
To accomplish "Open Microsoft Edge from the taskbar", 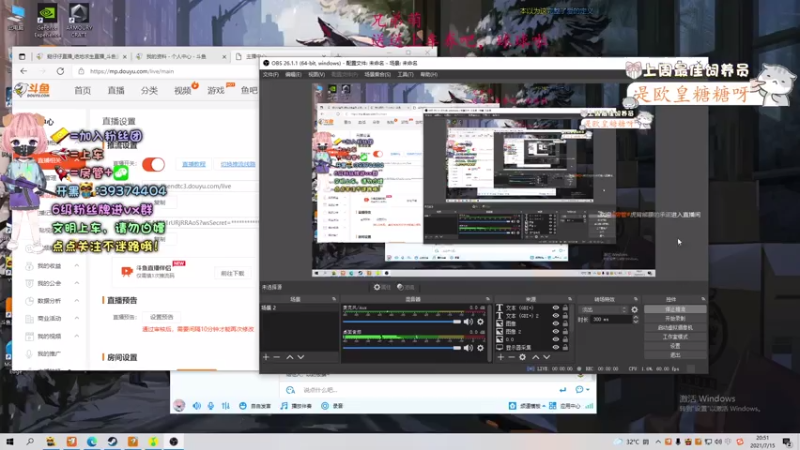I will (x=92, y=441).
